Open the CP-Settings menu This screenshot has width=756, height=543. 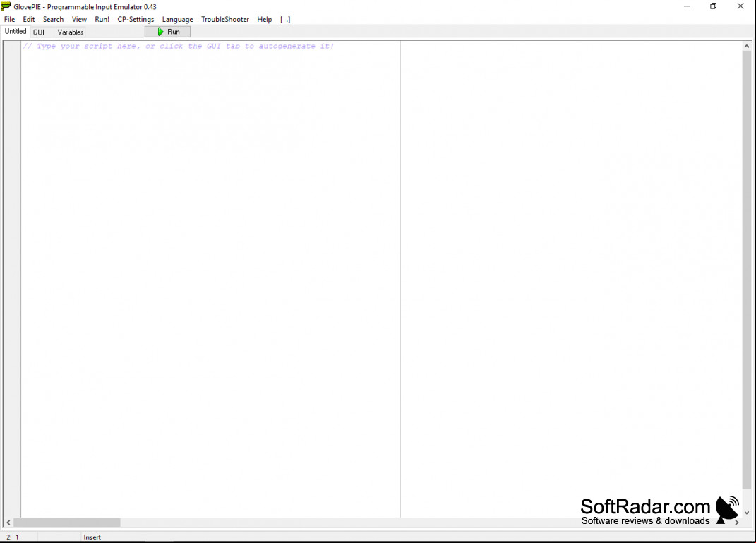(136, 19)
